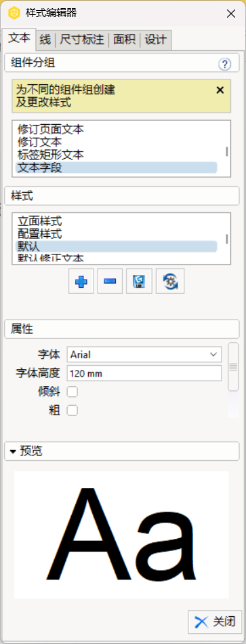The width and height of the screenshot is (246, 644).
Task: Enable the 倾斜 italic checkbox
Action: tap(72, 392)
